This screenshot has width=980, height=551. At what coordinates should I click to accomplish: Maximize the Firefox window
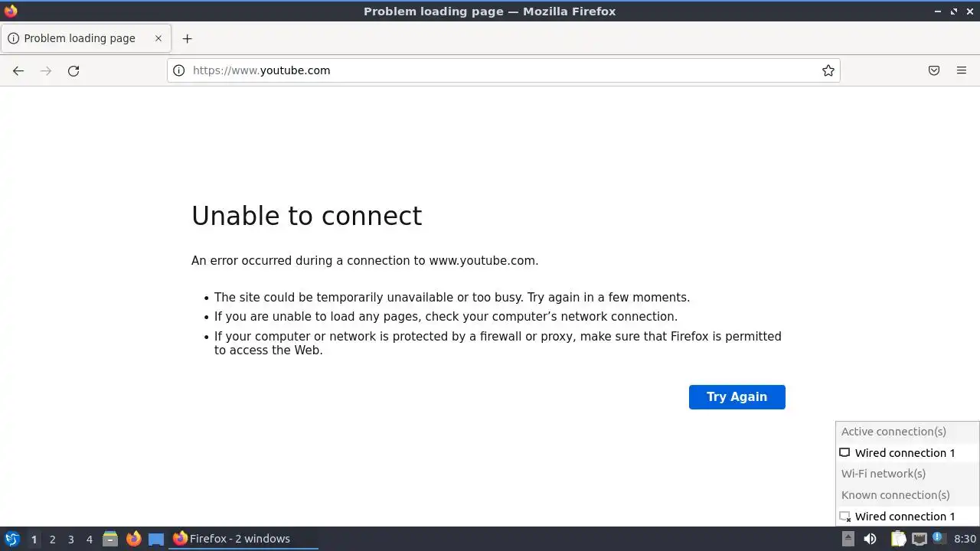[954, 11]
